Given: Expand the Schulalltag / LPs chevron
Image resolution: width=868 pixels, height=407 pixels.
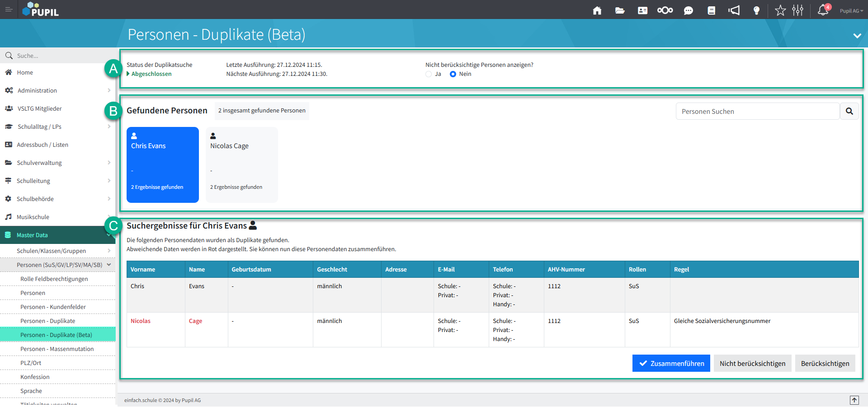Looking at the screenshot, I should click(x=109, y=126).
